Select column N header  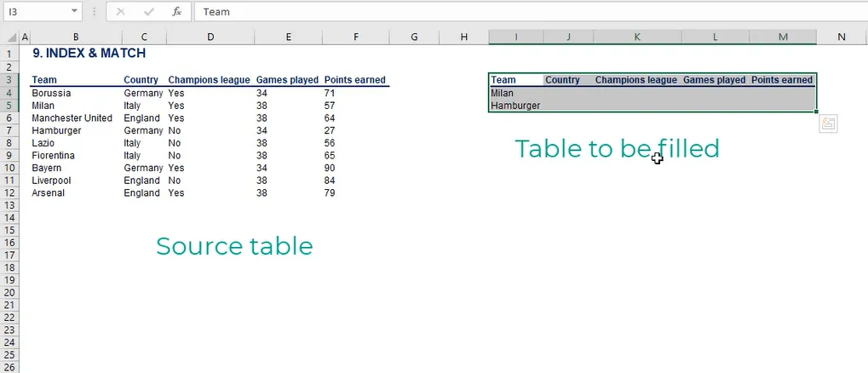point(842,37)
